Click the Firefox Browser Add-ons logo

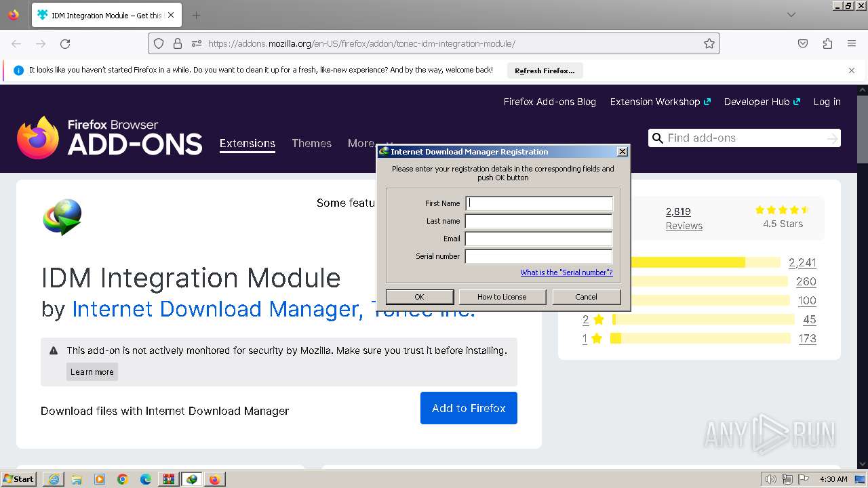click(x=110, y=138)
